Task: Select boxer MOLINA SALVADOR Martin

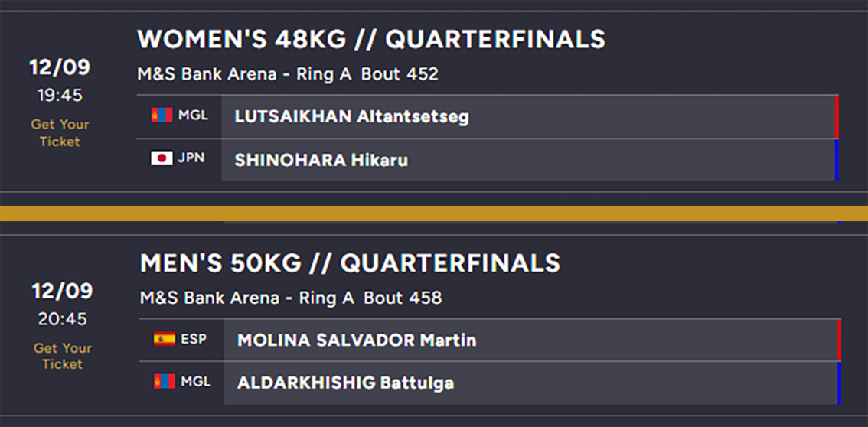Action: coord(357,340)
